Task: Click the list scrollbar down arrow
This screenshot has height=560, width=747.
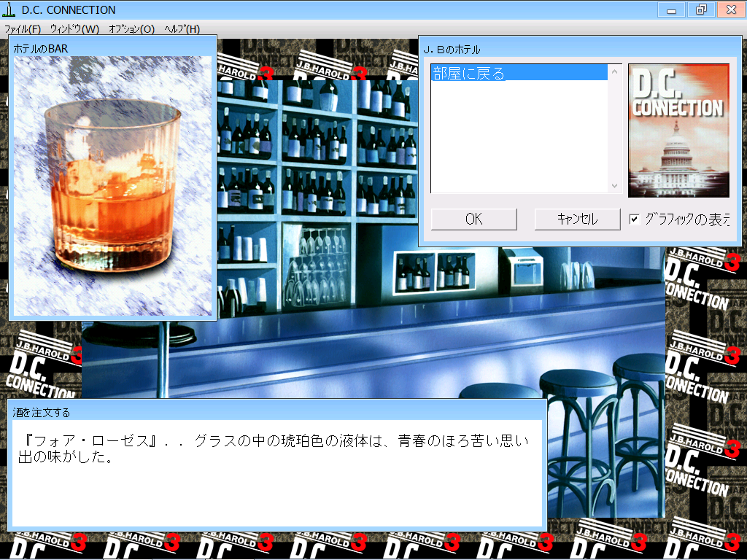Action: pos(614,186)
